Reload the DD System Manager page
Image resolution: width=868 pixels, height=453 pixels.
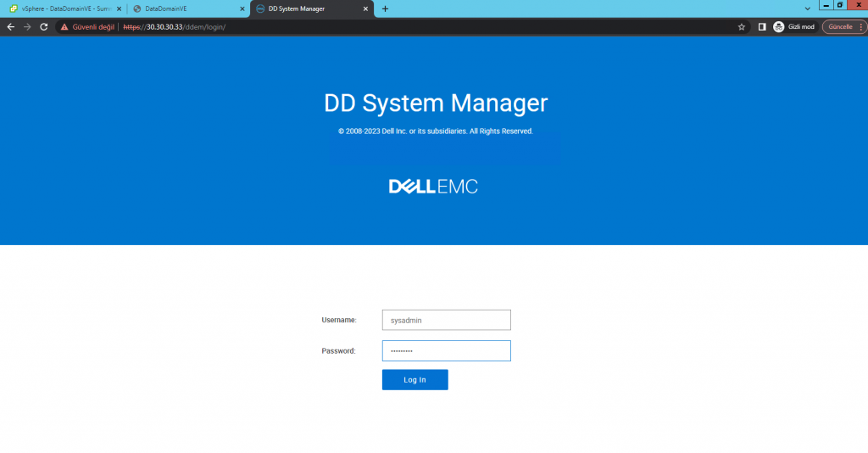pyautogui.click(x=43, y=27)
